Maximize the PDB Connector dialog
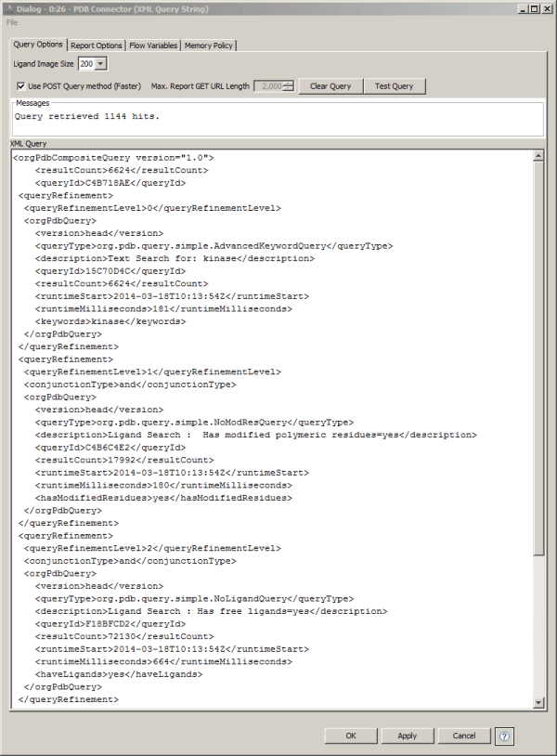557x756 pixels. (535, 8)
